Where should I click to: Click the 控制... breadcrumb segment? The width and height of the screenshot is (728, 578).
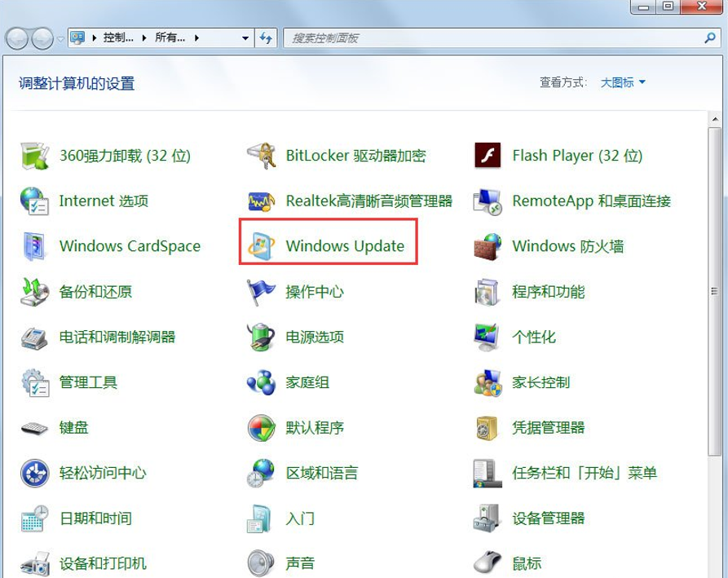pos(118,38)
